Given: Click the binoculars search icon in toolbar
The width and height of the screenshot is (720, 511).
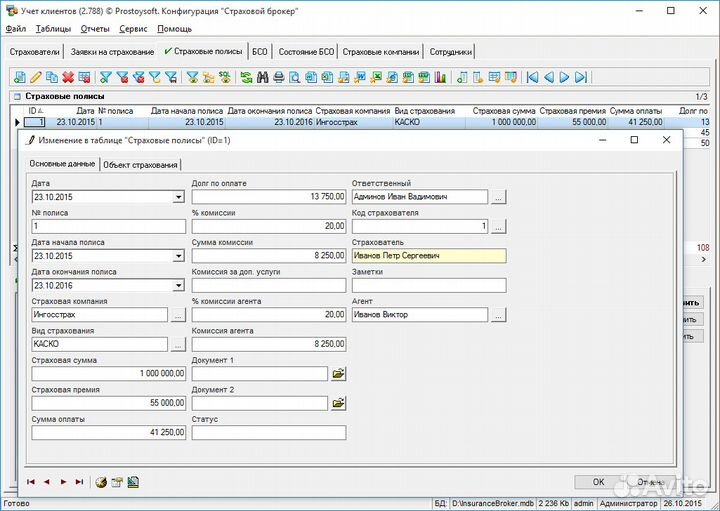Looking at the screenshot, I should [x=262, y=77].
